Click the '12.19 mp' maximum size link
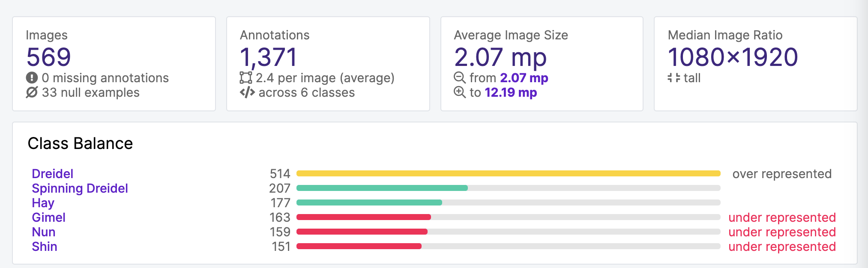868x268 pixels. (x=511, y=93)
